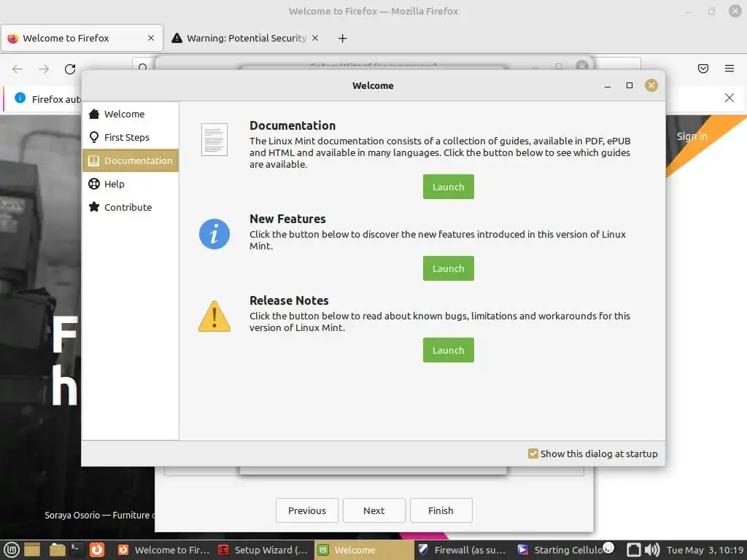Close the Firefox window

click(735, 11)
